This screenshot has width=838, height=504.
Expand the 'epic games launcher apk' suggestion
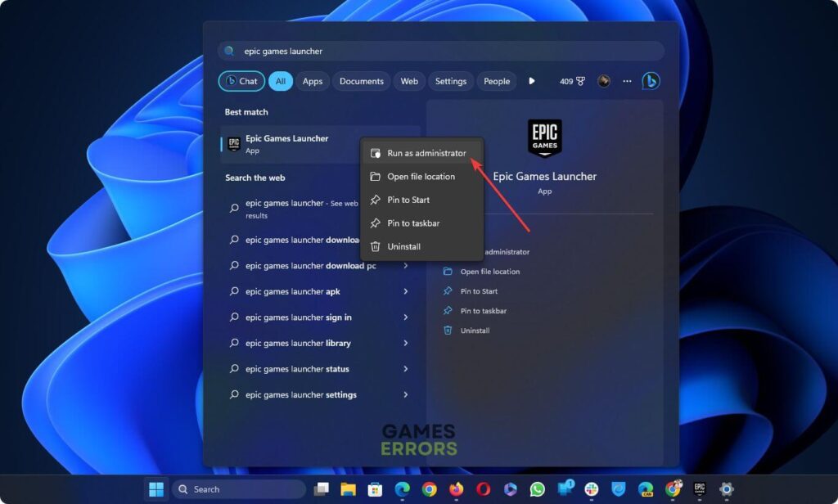[x=407, y=291]
